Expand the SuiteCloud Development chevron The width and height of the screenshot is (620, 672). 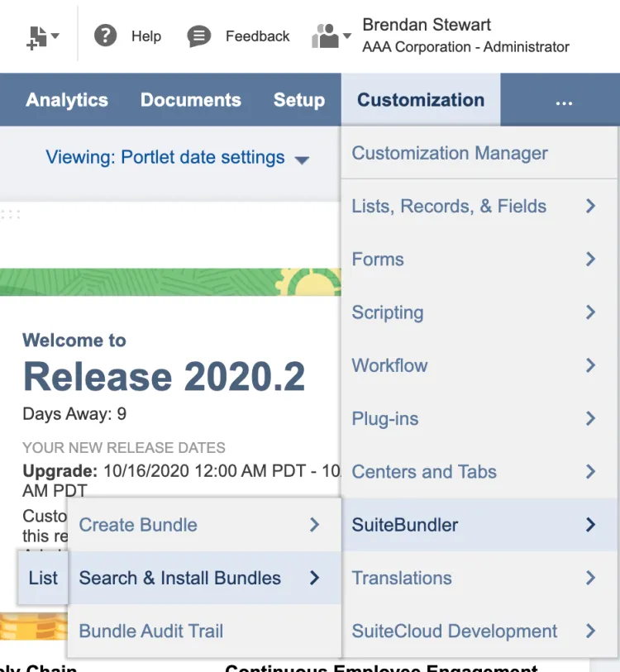tap(590, 631)
